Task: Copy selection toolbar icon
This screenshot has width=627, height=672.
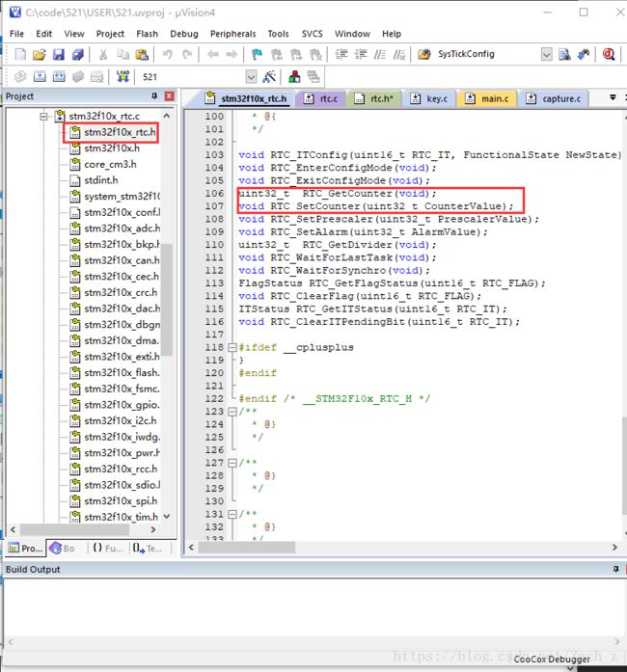Action: (x=123, y=54)
